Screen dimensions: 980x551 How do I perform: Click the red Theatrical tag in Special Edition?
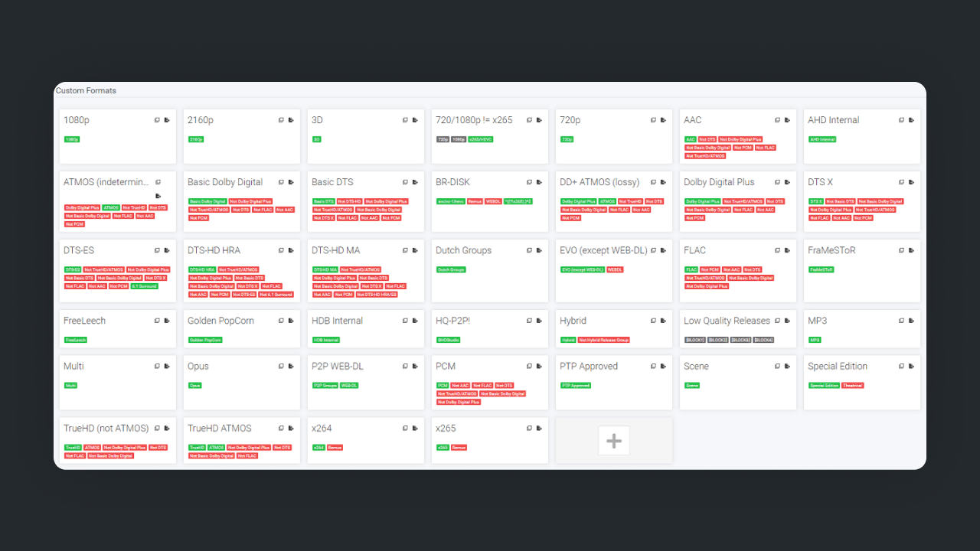(x=852, y=386)
